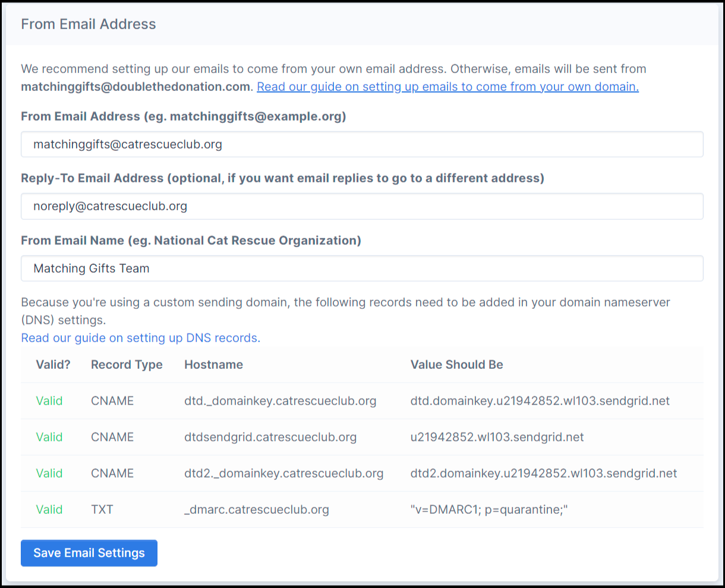Click the Record Type column header
The height and width of the screenshot is (588, 725).
127,365
